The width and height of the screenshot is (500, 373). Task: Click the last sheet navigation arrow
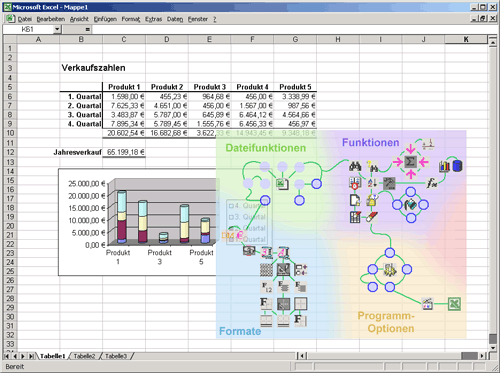[x=31, y=356]
